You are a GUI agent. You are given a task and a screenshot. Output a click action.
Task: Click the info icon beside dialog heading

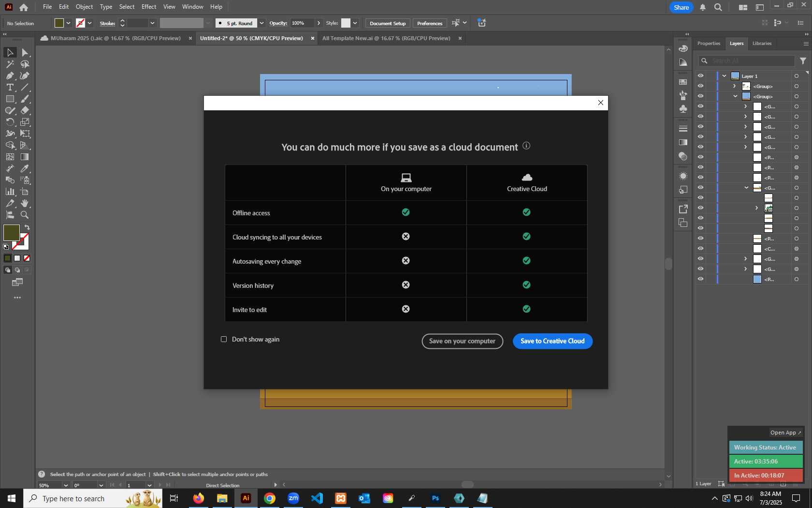(526, 146)
